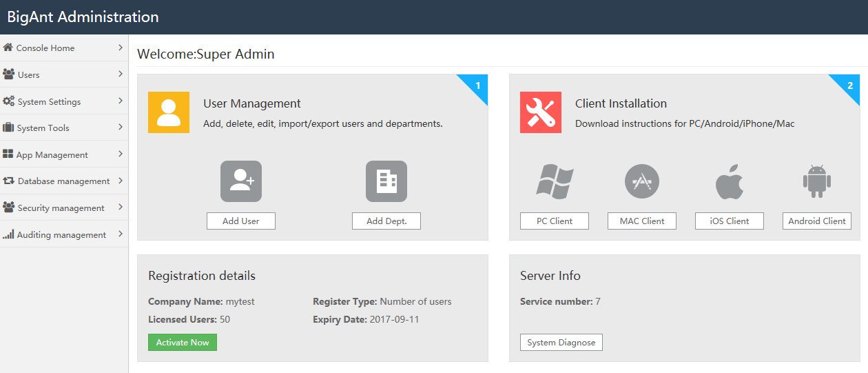
Task: Open System Tools menu item
Action: [x=64, y=128]
